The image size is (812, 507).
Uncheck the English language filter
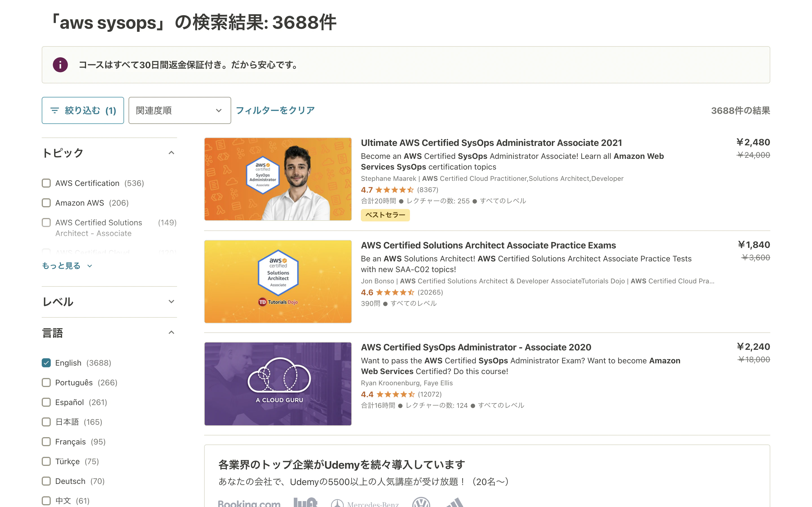[46, 363]
